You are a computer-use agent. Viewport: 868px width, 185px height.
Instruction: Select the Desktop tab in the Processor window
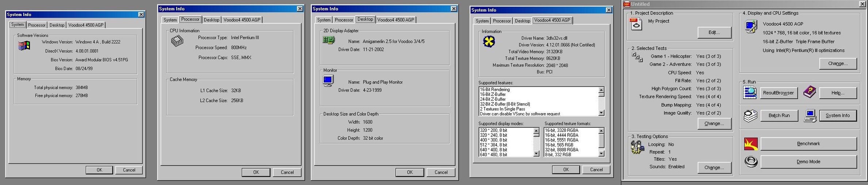point(212,20)
